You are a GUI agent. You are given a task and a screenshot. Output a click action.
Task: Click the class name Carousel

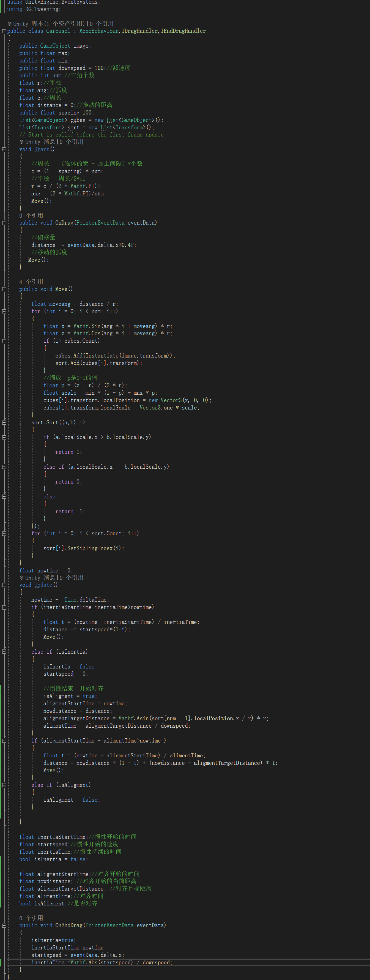click(58, 31)
